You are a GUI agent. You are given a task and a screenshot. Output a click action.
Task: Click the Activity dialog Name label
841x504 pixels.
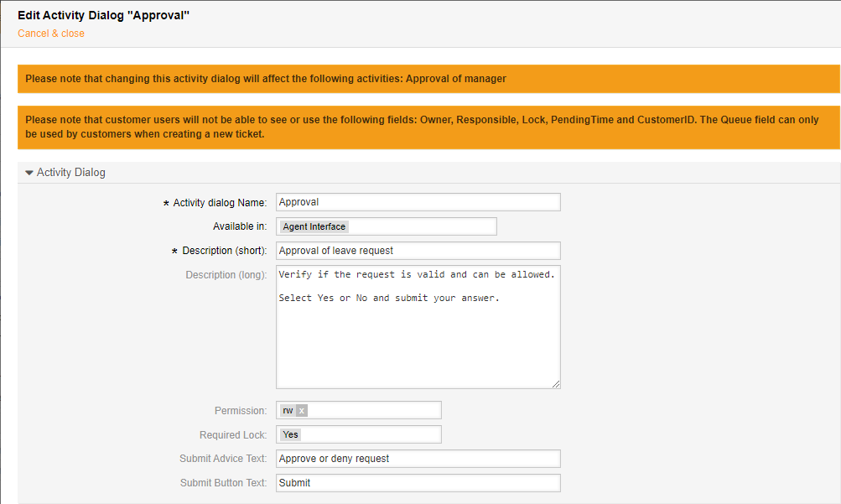(220, 203)
